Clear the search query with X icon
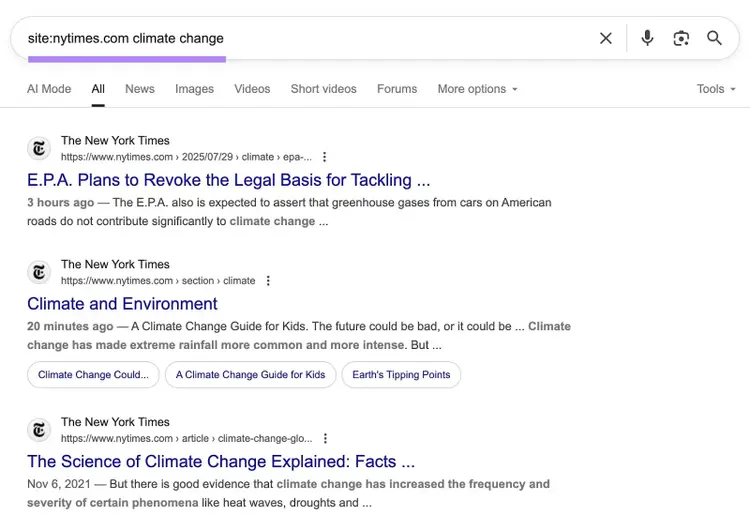 (606, 38)
